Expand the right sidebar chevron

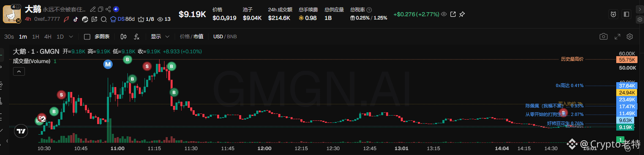tap(640, 9)
